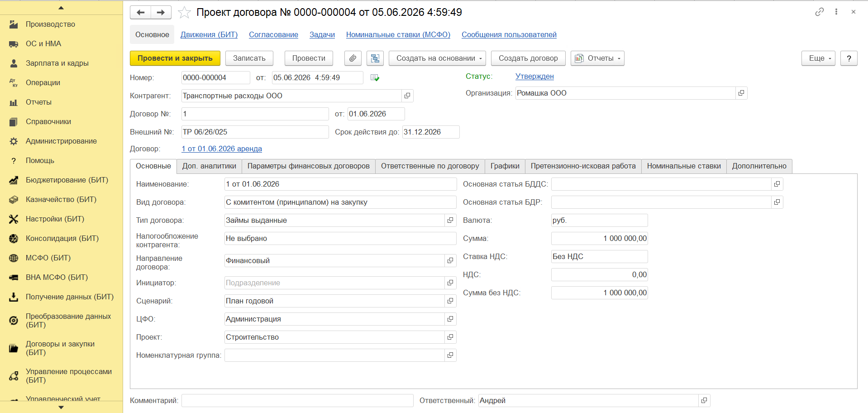Expand the Создать на основании dropdown
The image size is (868, 413).
[437, 58]
